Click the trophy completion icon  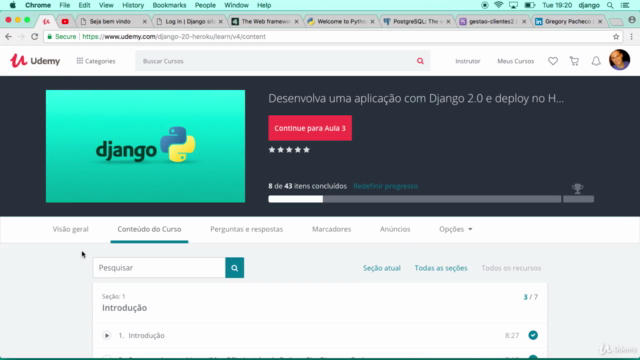point(577,188)
